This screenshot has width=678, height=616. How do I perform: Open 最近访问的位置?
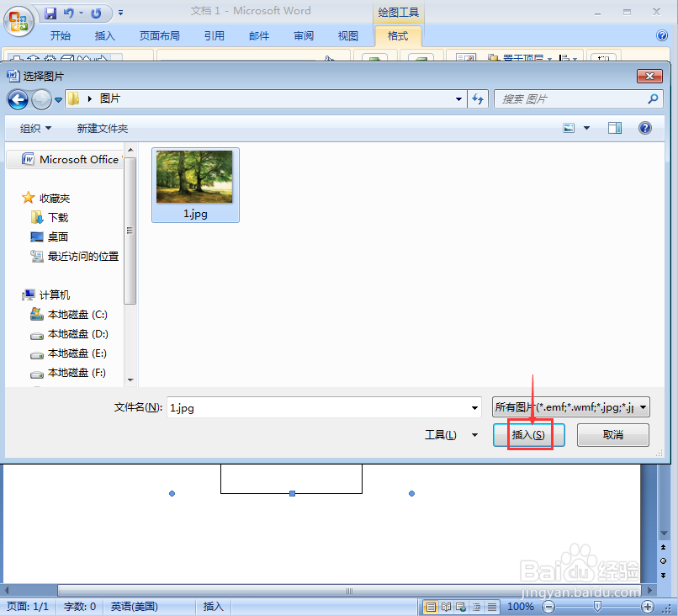click(x=75, y=257)
